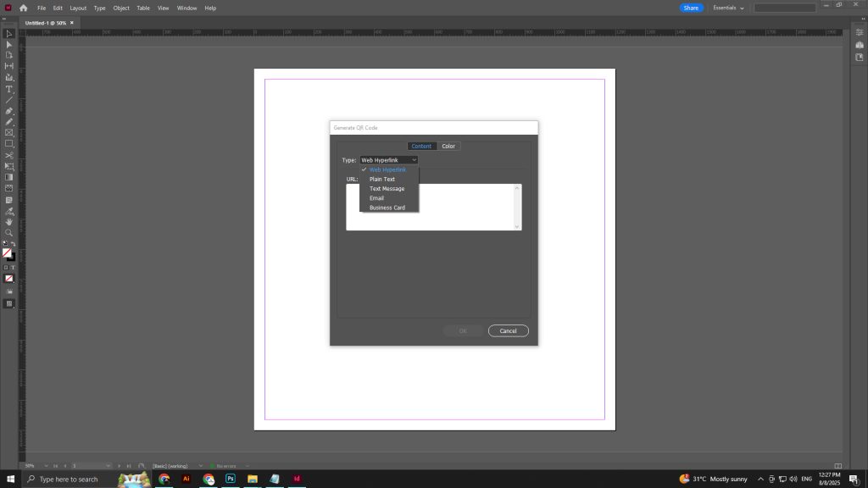
Task: Switch to the Color tab
Action: pos(448,147)
